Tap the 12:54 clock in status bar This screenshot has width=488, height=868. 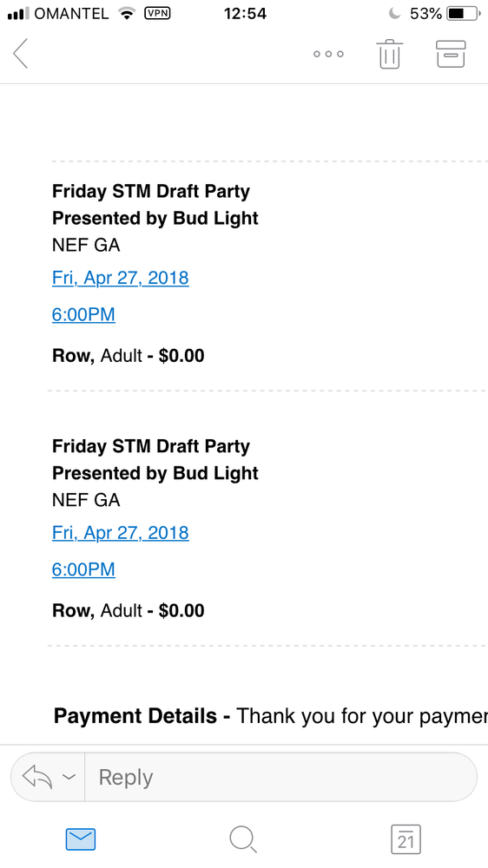pos(245,13)
